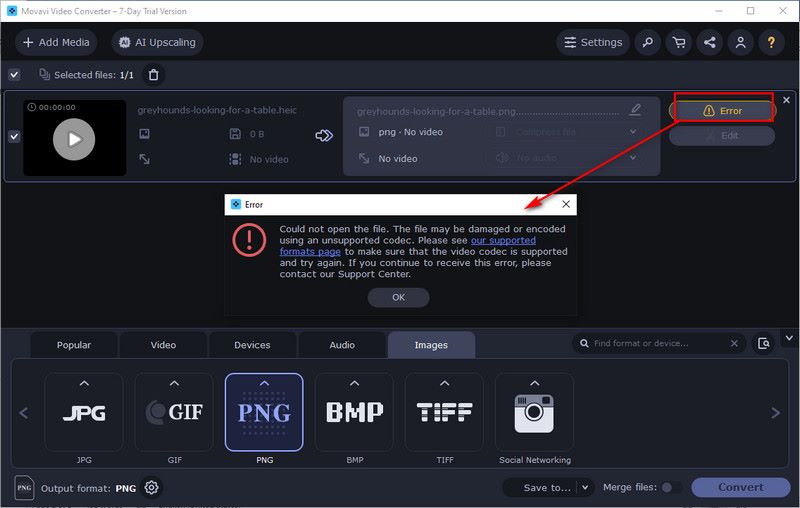Click the detect device icon
Image resolution: width=800 pixels, height=508 pixels.
(763, 343)
